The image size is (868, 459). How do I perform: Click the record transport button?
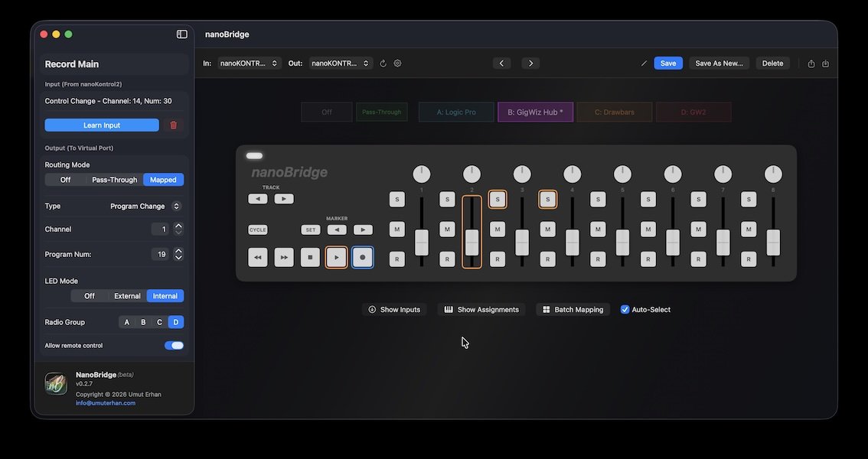363,257
